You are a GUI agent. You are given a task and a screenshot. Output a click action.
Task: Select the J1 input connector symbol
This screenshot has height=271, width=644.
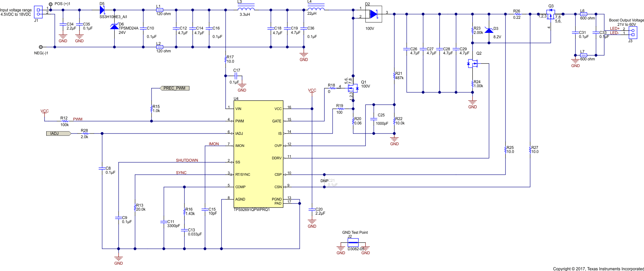tap(39, 12)
